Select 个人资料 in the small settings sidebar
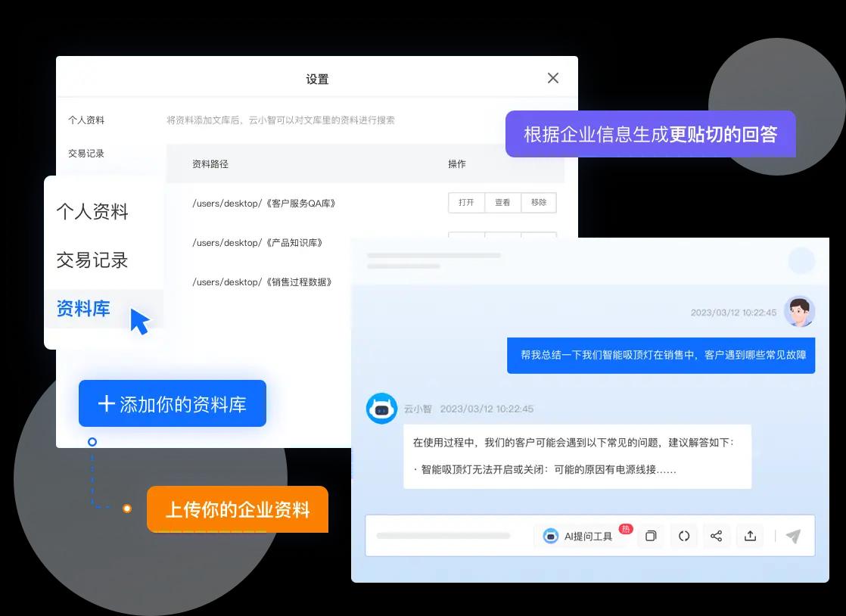Viewport: 846px width, 616px height. (x=86, y=120)
